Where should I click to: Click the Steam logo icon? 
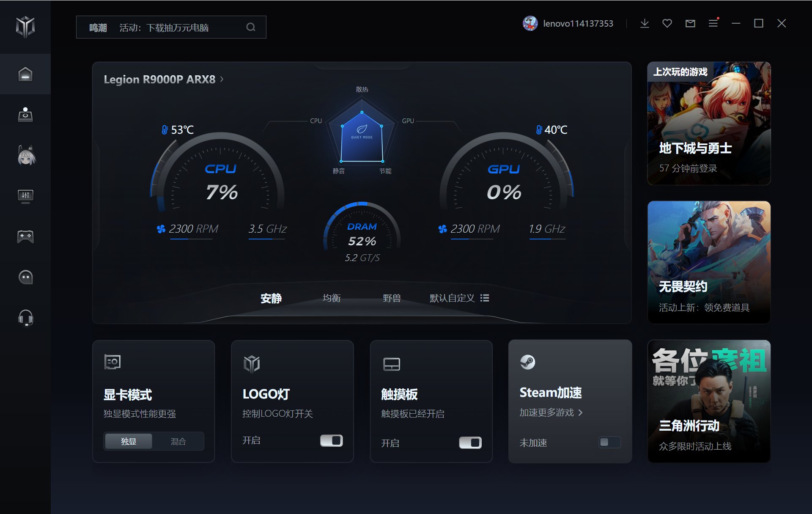tap(527, 362)
